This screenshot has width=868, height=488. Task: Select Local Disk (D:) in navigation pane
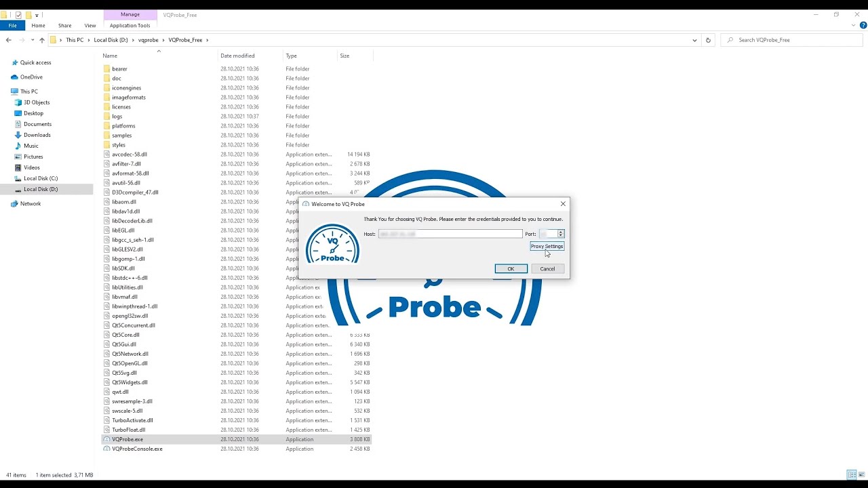(41, 189)
